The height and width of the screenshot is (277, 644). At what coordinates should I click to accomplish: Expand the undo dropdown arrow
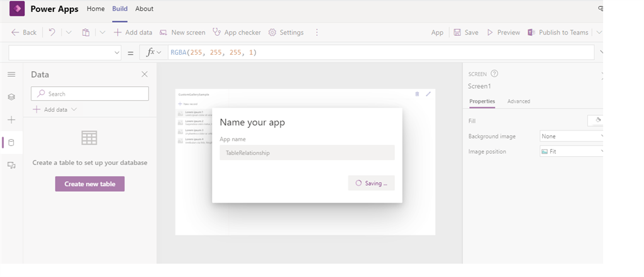coord(69,32)
